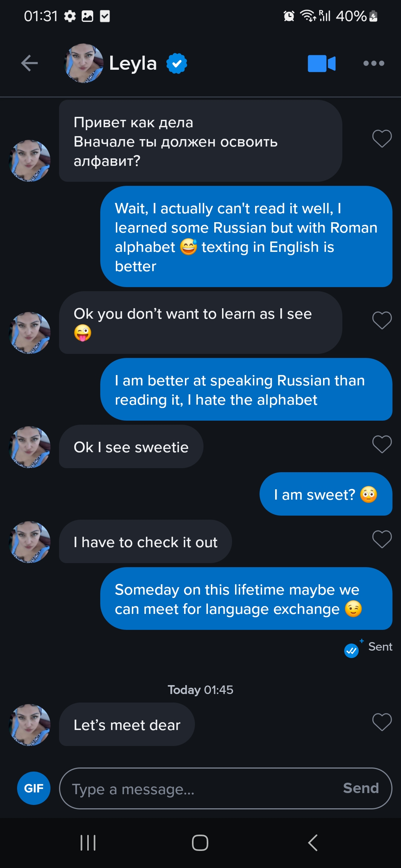Open Android recent apps button
The height and width of the screenshot is (868, 401).
pos(88,843)
